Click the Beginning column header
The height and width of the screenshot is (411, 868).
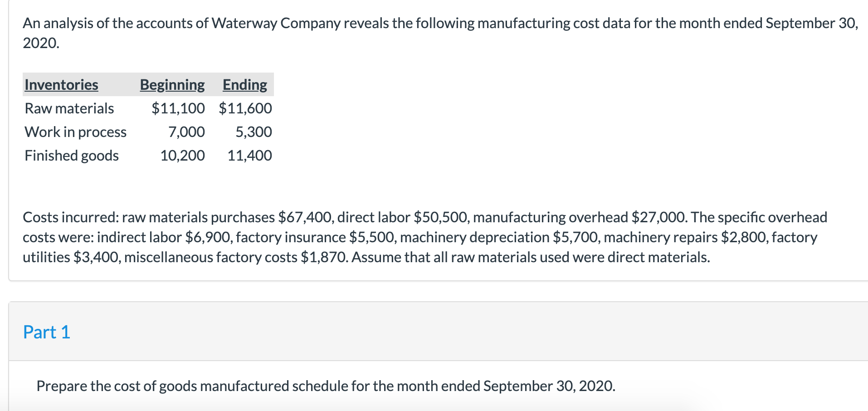pyautogui.click(x=172, y=85)
